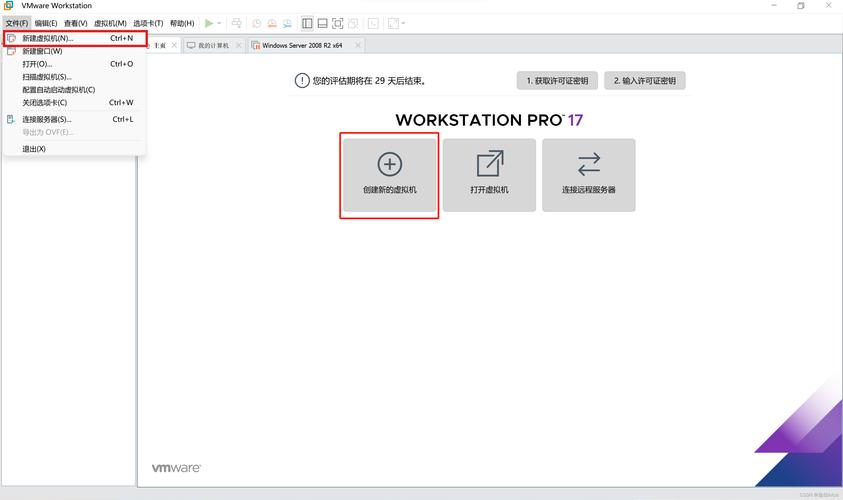Image resolution: width=843 pixels, height=500 pixels.
Task: Click the 打开虚拟机 tile
Action: pos(489,175)
